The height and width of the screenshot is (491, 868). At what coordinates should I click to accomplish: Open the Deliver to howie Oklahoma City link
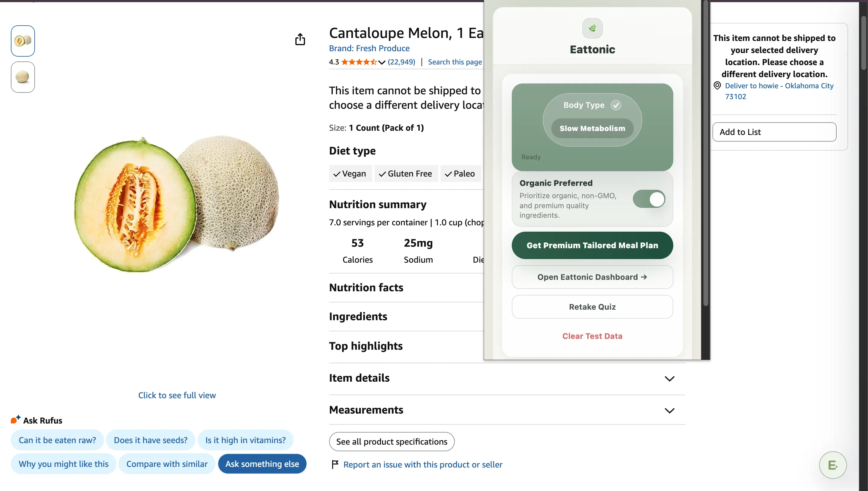coord(779,86)
